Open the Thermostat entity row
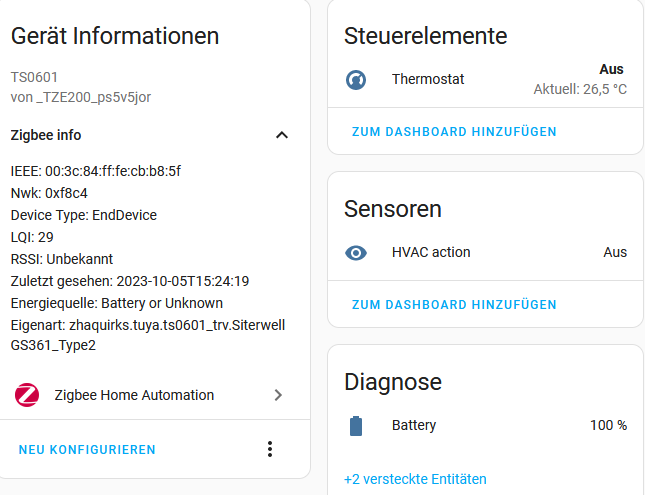The image size is (645, 495). pyautogui.click(x=486, y=79)
